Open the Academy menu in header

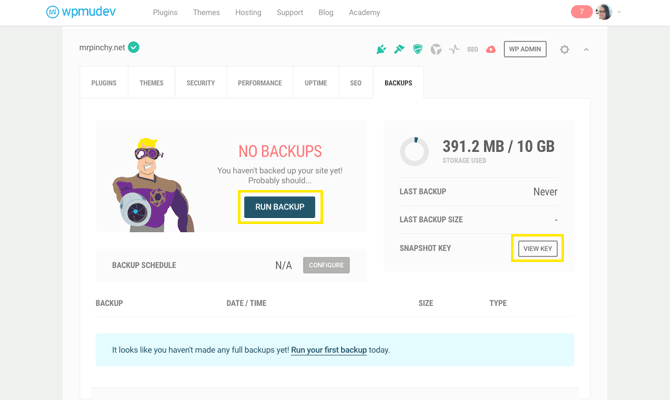(x=364, y=12)
